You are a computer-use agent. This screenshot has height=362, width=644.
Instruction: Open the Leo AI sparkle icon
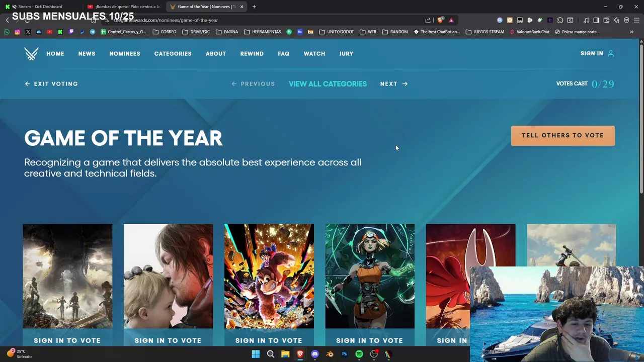tap(616, 20)
